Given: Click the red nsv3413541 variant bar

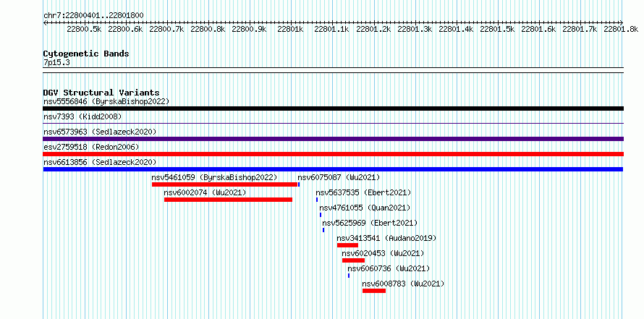Looking at the screenshot, I should (x=347, y=245).
